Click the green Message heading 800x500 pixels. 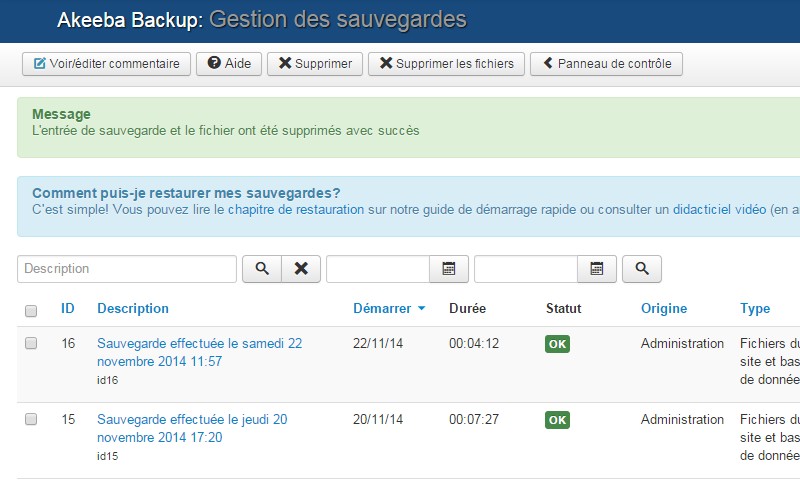(x=61, y=114)
